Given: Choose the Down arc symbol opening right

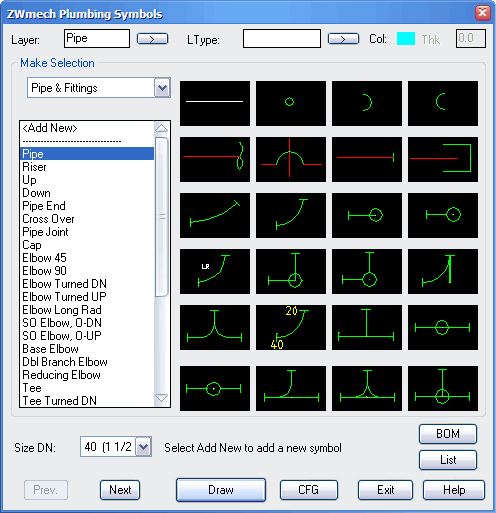Looking at the screenshot, I should 443,103.
